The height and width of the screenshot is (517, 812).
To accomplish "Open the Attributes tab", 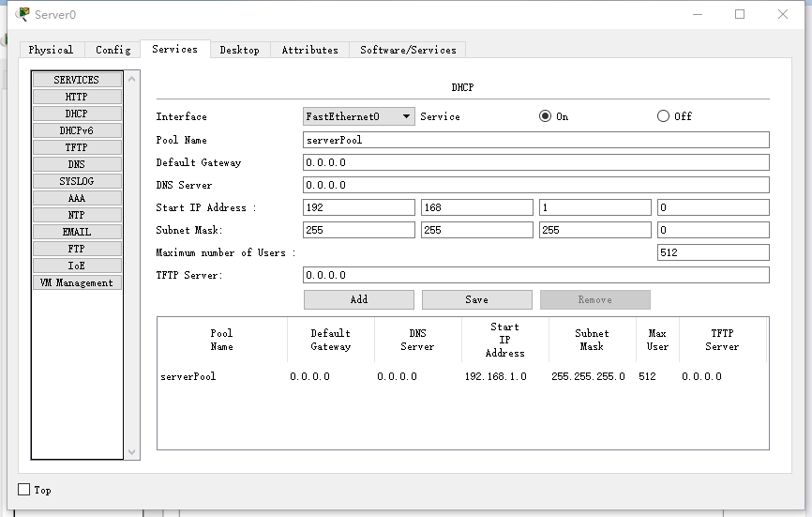I will point(309,50).
